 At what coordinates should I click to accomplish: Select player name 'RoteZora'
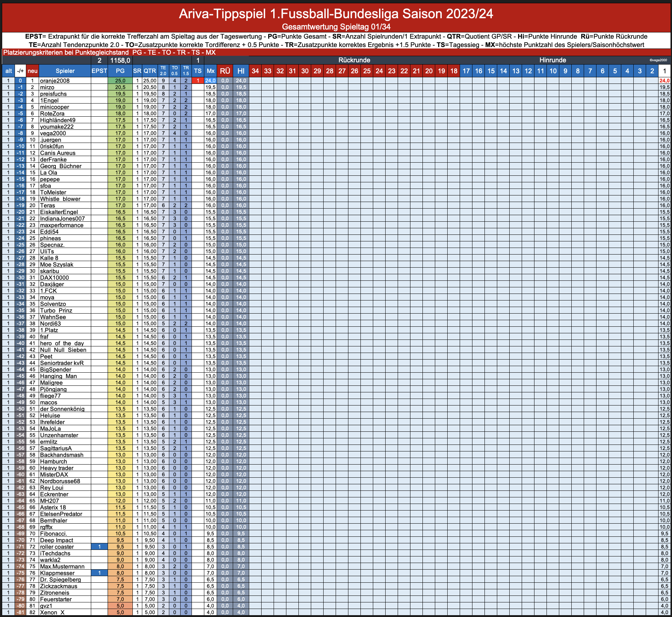[x=52, y=113]
